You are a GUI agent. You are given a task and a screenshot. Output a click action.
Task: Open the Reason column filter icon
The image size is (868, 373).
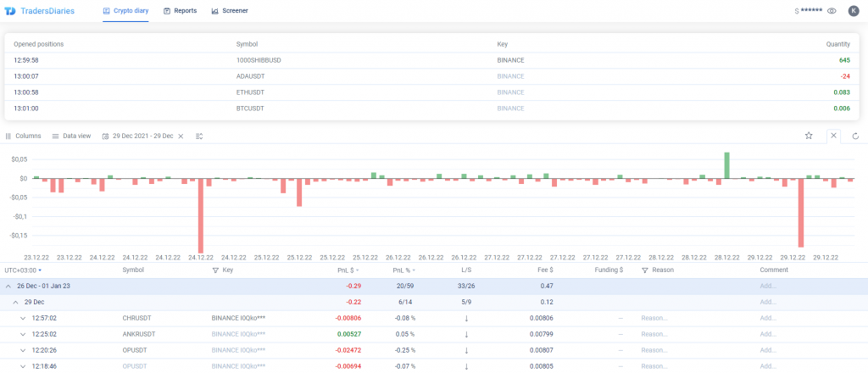click(x=644, y=270)
